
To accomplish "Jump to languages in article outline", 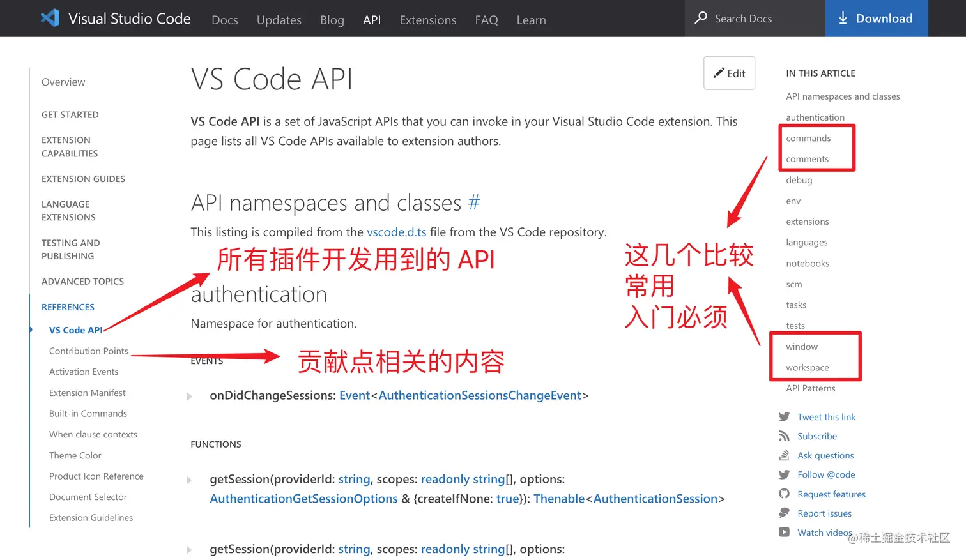I will [807, 243].
